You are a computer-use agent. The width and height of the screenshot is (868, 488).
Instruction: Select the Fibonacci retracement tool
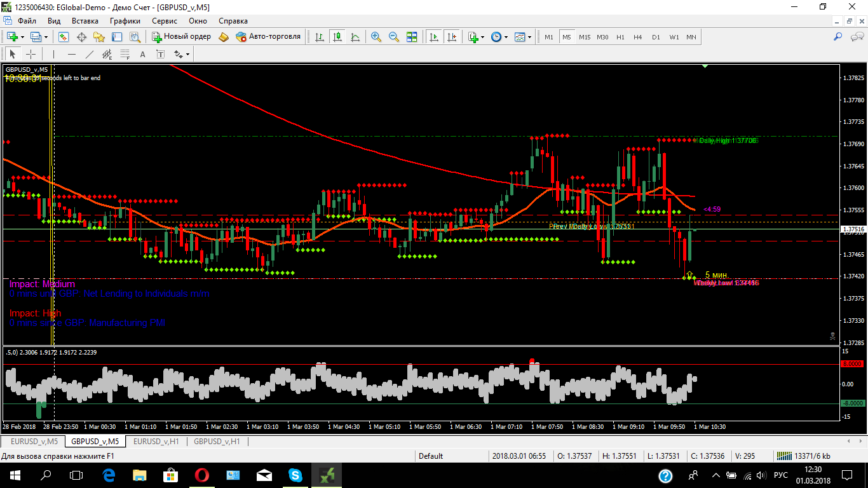pos(125,54)
